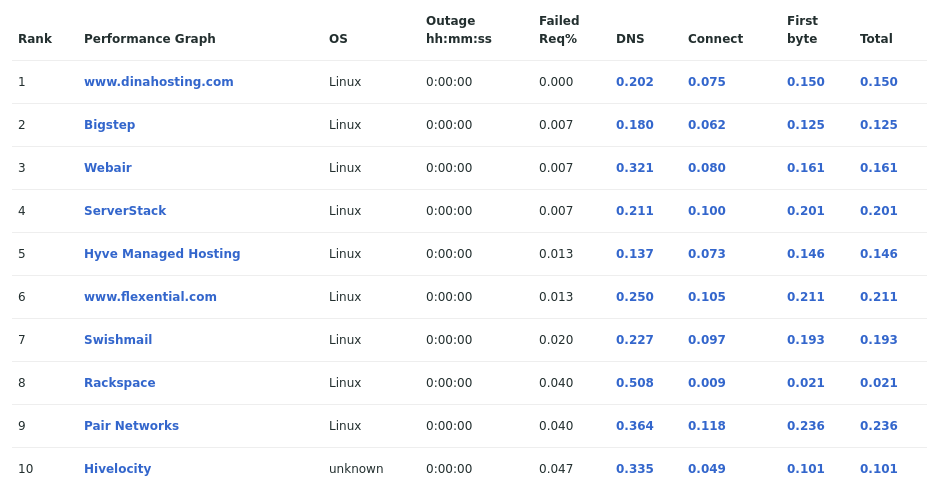
Task: Click First byte value 0.125 for Bigstep
Action: tap(806, 125)
